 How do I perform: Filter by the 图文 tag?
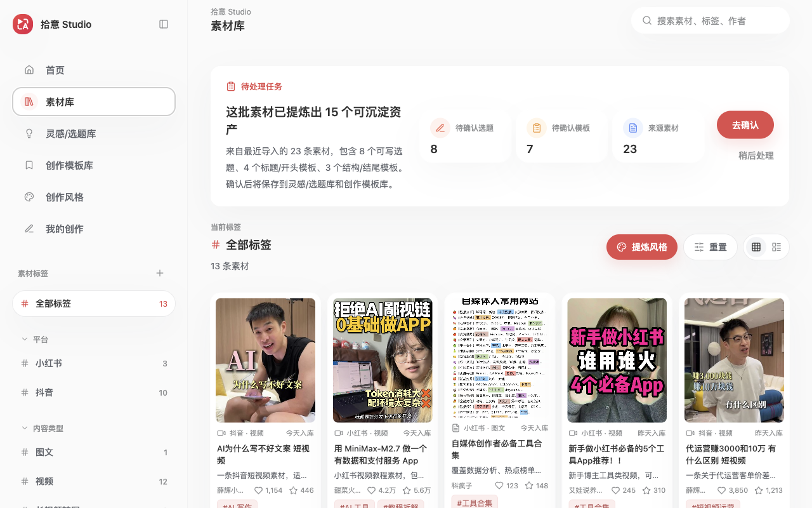coord(94,452)
